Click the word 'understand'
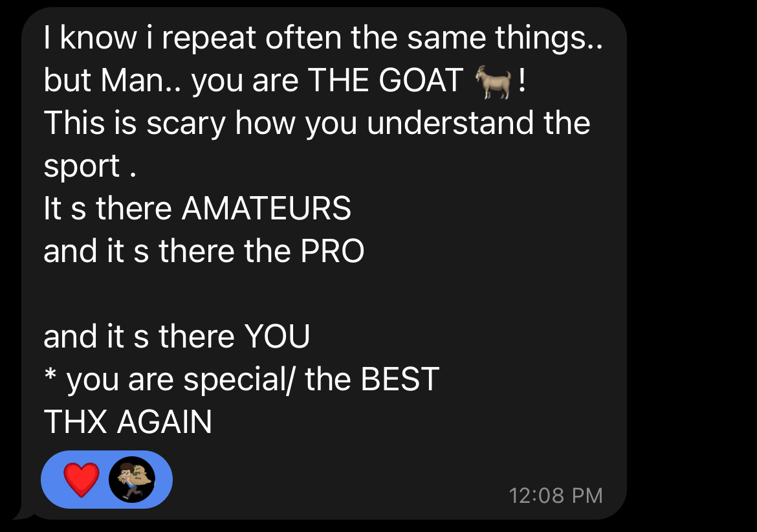Image resolution: width=757 pixels, height=532 pixels. click(x=450, y=122)
